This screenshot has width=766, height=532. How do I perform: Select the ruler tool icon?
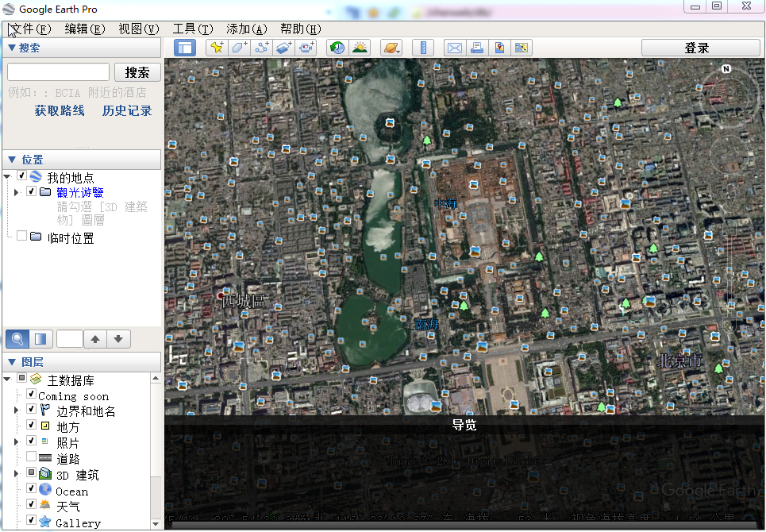coord(423,48)
